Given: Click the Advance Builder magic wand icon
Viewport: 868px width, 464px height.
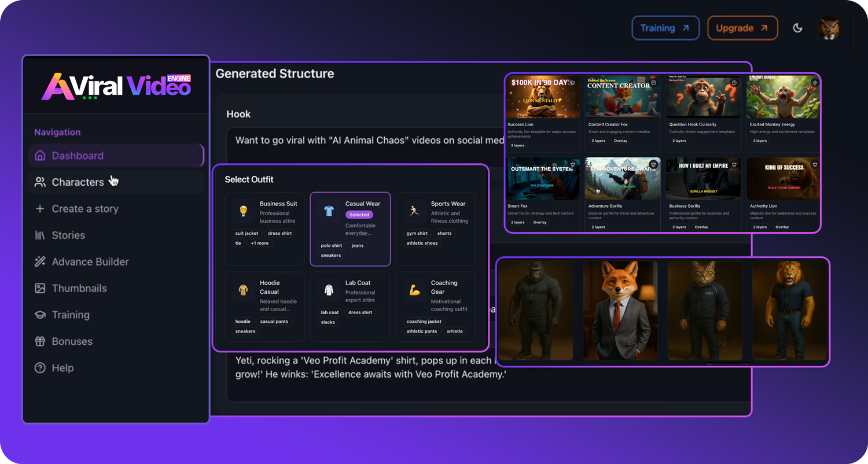Looking at the screenshot, I should (x=40, y=262).
